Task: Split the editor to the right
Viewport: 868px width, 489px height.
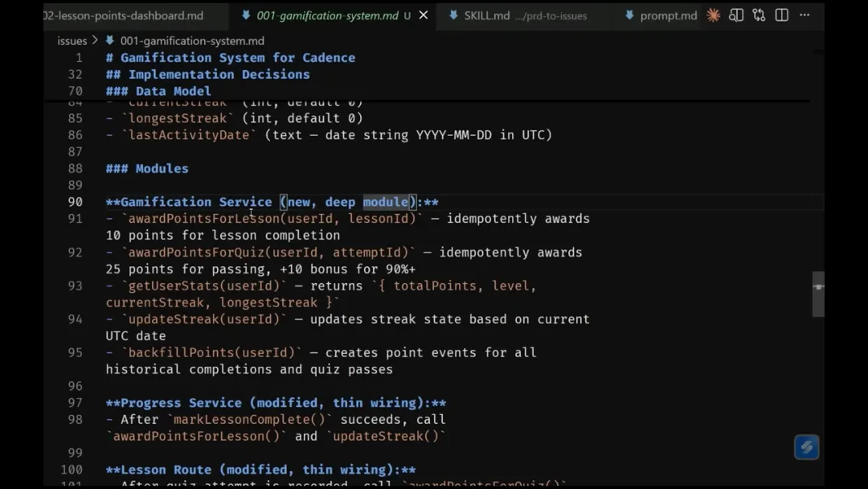Action: [x=782, y=15]
